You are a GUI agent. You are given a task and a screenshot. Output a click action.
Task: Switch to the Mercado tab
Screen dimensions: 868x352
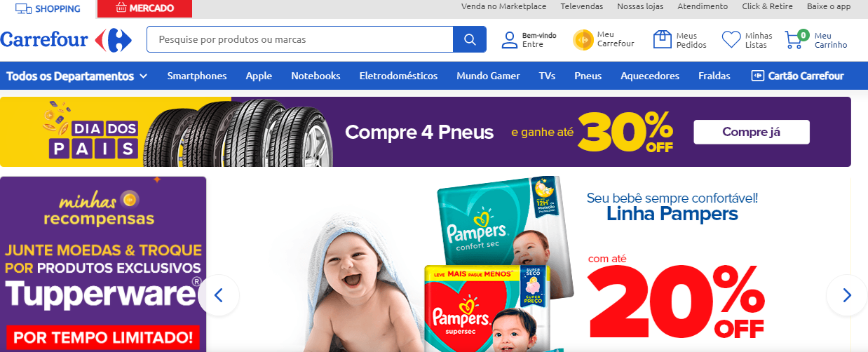pyautogui.click(x=144, y=9)
